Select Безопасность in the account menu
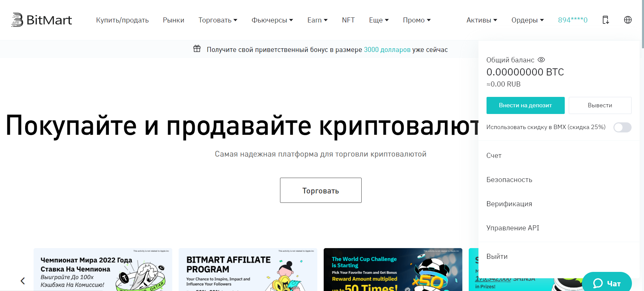Image resolution: width=644 pixels, height=291 pixels. [x=509, y=180]
